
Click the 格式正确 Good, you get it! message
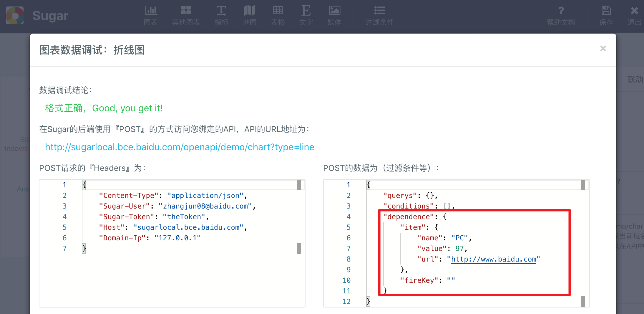[104, 108]
